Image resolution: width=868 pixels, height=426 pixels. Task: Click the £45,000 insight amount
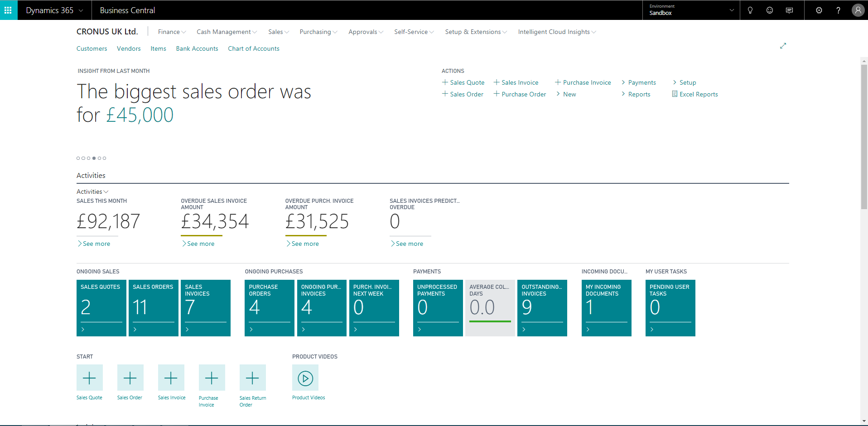[x=140, y=115]
